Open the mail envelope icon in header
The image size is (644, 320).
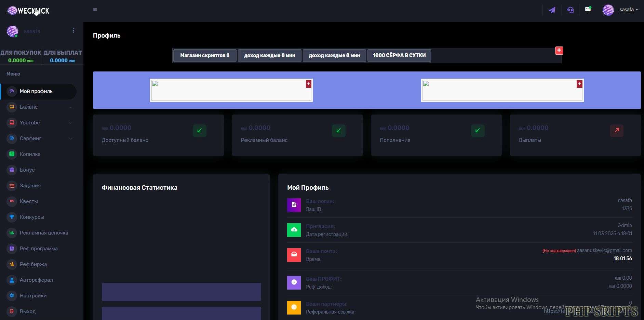pyautogui.click(x=588, y=9)
